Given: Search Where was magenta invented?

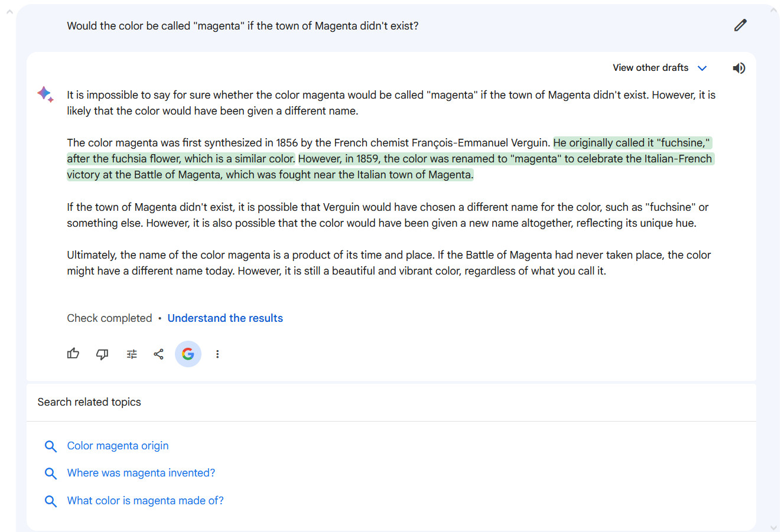Looking at the screenshot, I should [x=141, y=473].
